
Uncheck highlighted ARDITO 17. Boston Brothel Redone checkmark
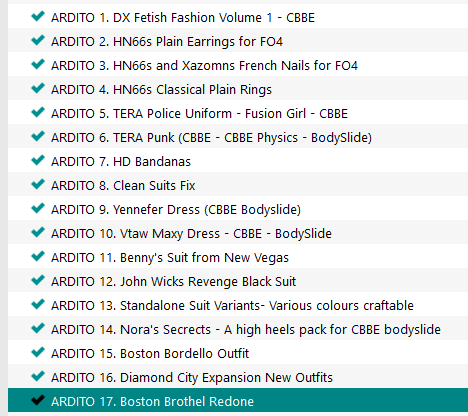click(x=38, y=400)
